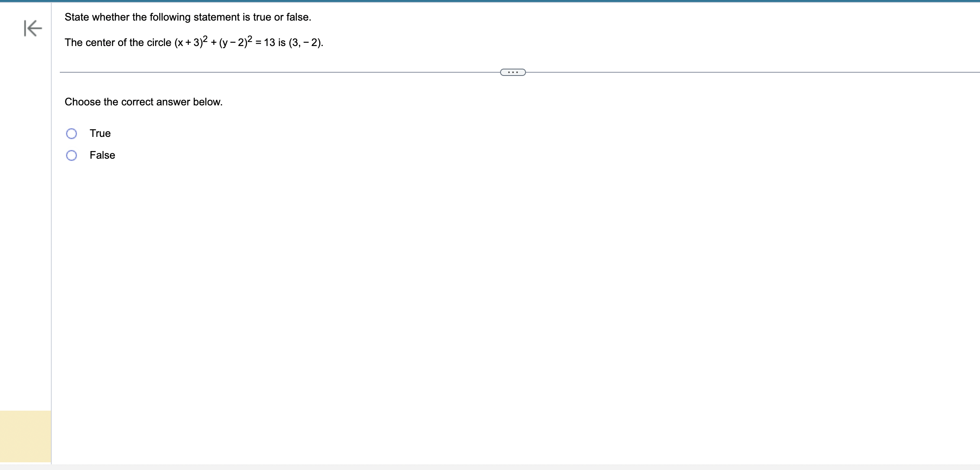Click "The center of the circle" text
Image resolution: width=980 pixels, height=470 pixels.
pos(118,42)
